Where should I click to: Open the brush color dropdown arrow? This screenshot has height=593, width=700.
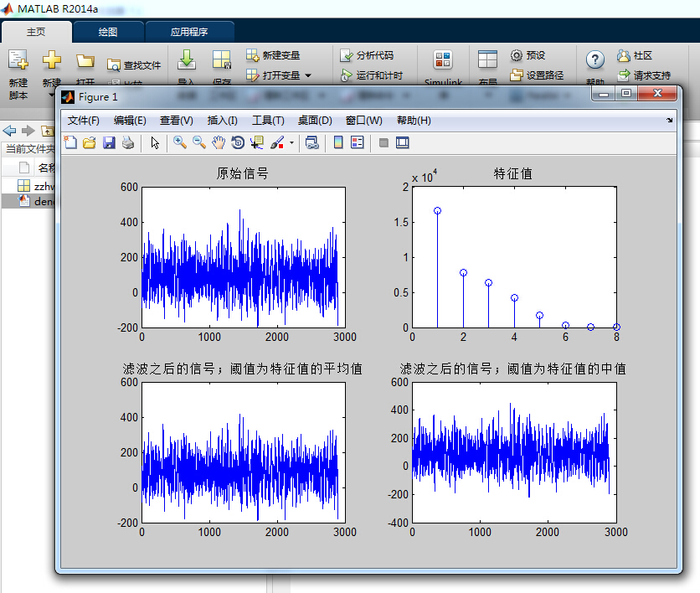291,143
